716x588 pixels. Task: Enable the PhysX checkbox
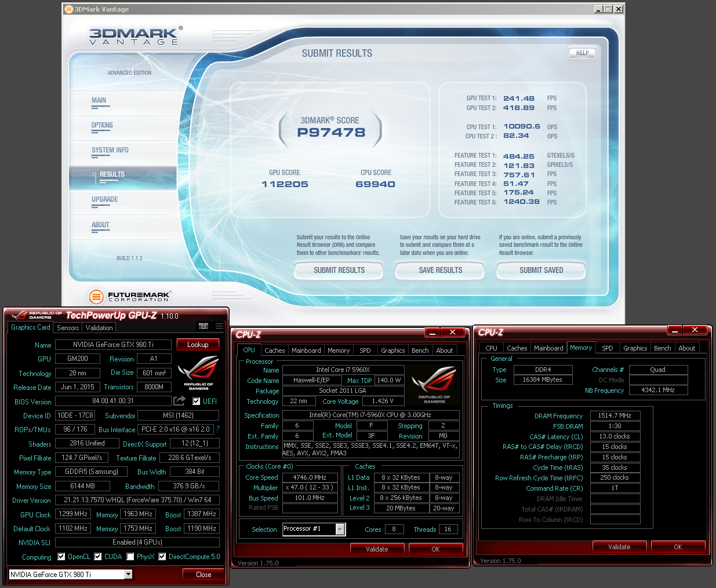pos(130,557)
